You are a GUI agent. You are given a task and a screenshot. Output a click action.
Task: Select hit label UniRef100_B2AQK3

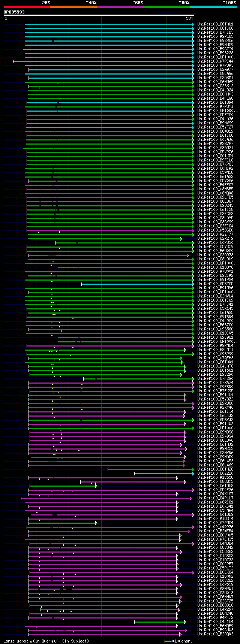215,634
